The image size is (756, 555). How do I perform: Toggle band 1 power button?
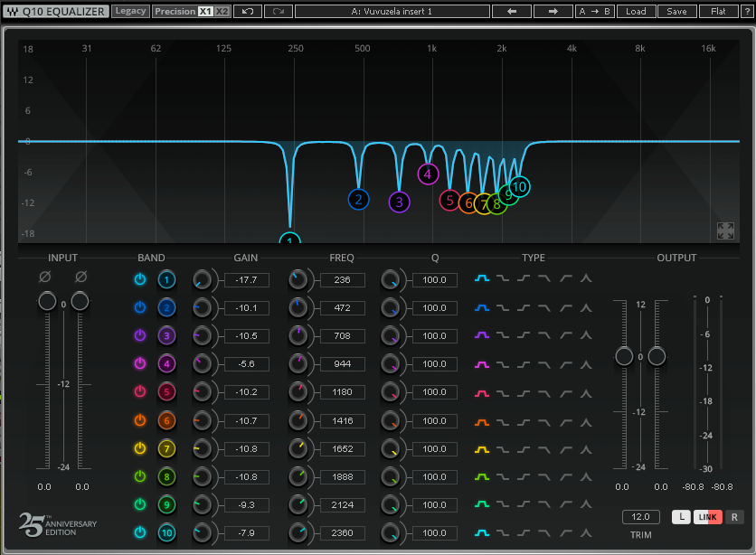click(140, 279)
